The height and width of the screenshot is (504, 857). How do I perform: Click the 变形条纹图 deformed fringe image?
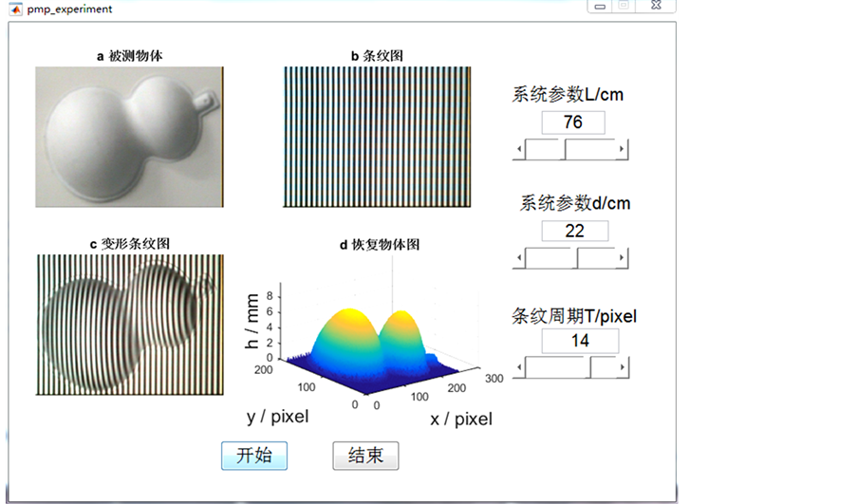tap(129, 324)
